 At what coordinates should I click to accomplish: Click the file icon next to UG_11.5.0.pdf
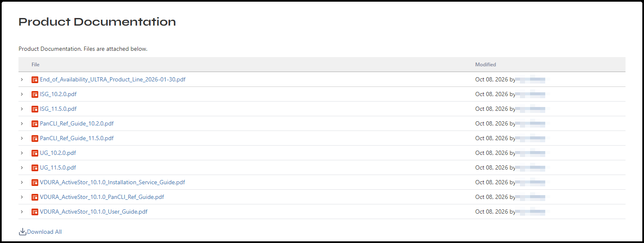[35, 167]
